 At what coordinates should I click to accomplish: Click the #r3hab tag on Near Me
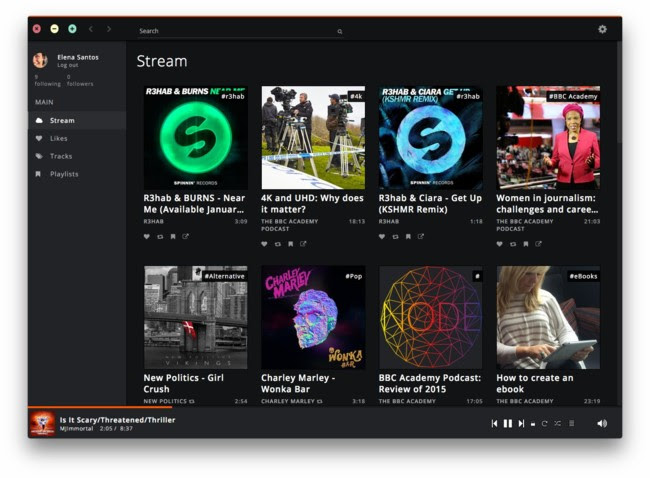[x=233, y=96]
